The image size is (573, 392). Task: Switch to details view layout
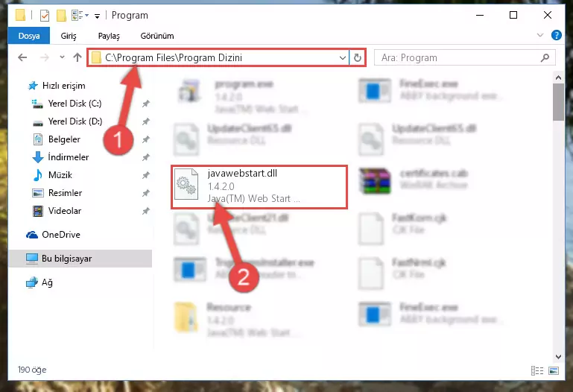536,371
